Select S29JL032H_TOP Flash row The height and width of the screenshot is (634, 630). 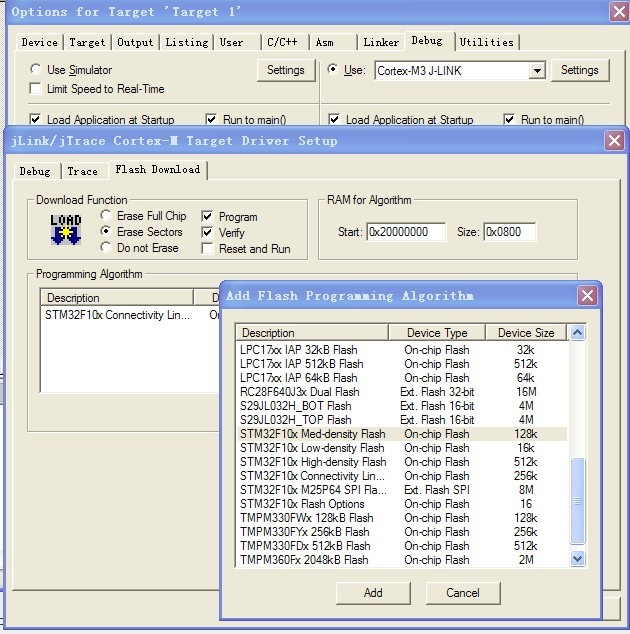402,420
